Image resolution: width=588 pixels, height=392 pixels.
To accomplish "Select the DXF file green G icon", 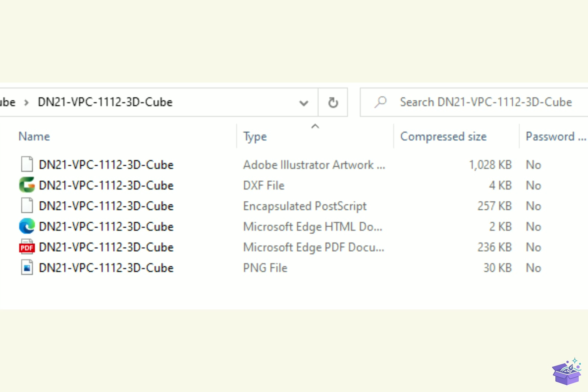I will click(27, 185).
